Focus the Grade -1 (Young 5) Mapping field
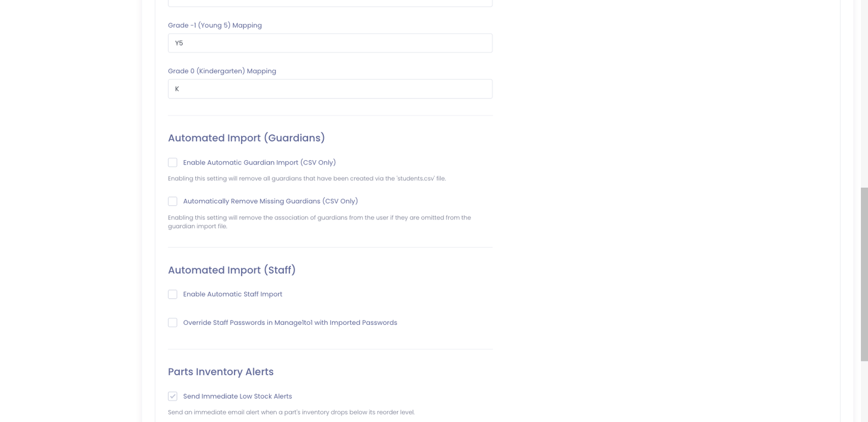868x422 pixels. pos(330,43)
